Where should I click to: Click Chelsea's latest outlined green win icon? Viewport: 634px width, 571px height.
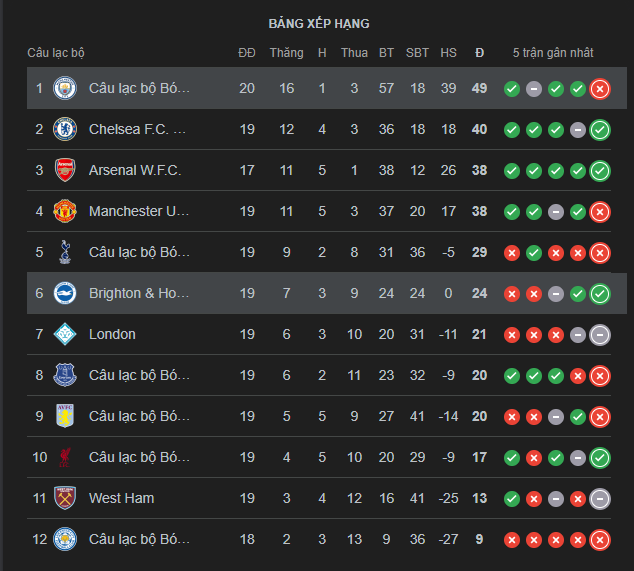tap(600, 129)
